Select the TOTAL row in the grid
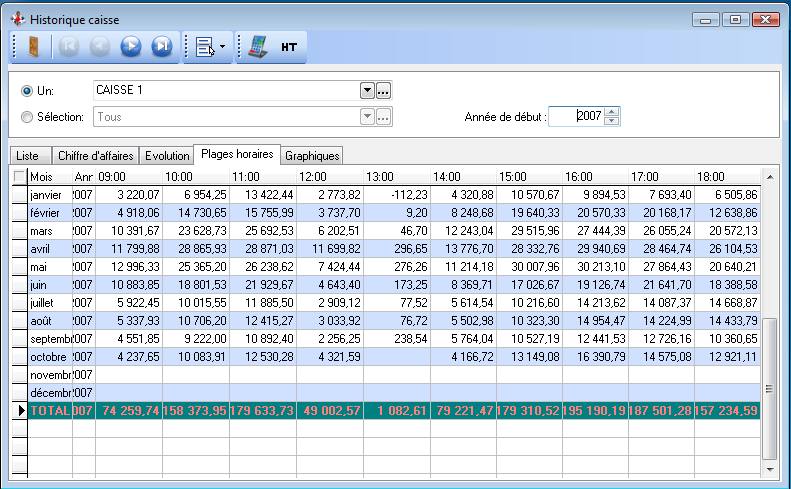Image resolution: width=791 pixels, height=489 pixels. [x=50, y=410]
